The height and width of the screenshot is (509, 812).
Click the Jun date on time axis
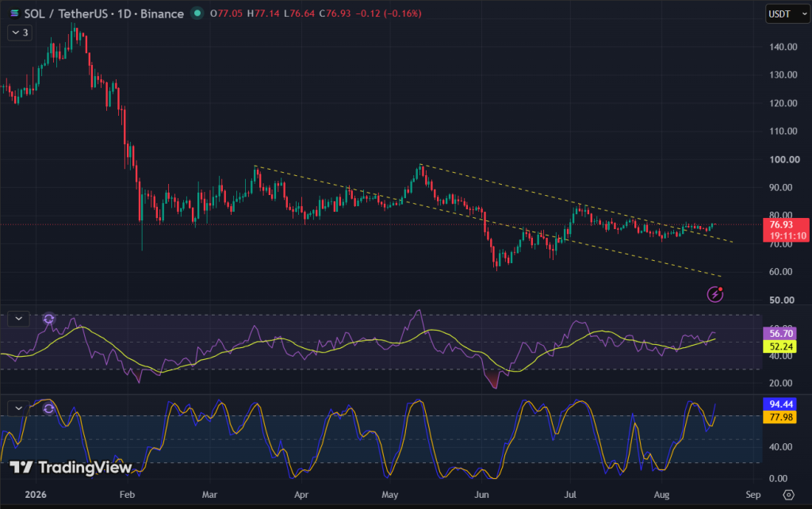[x=481, y=495]
